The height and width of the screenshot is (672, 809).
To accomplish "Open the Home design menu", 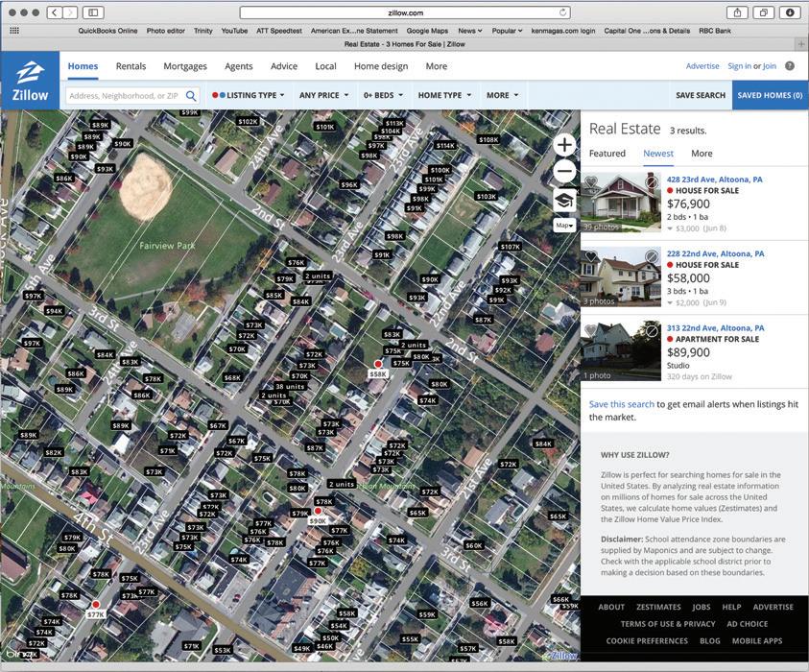I will pos(381,66).
